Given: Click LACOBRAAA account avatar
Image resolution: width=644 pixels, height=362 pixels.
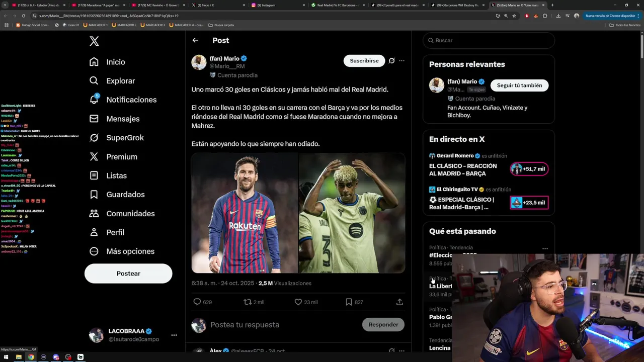Looking at the screenshot, I should tap(96, 335).
